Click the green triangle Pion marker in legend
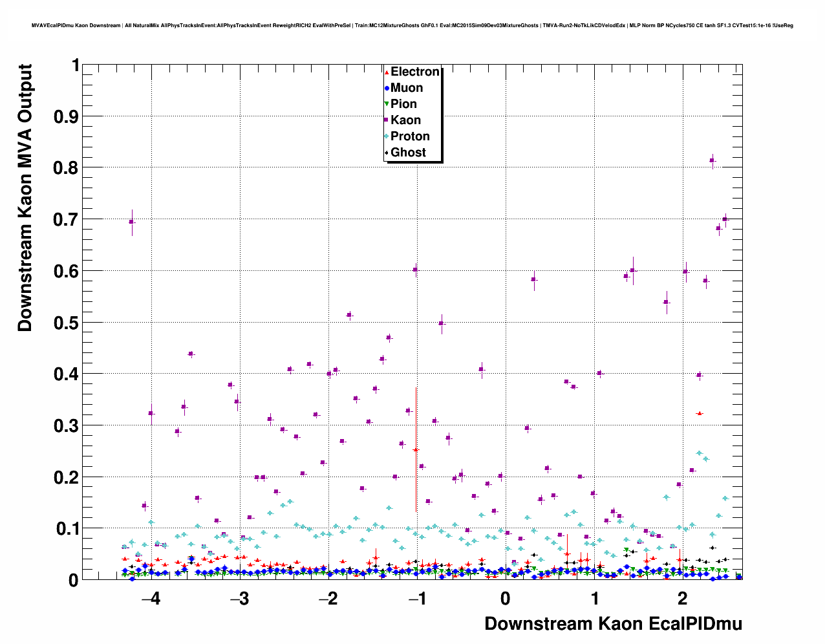Image resolution: width=825 pixels, height=644 pixels. click(x=387, y=104)
